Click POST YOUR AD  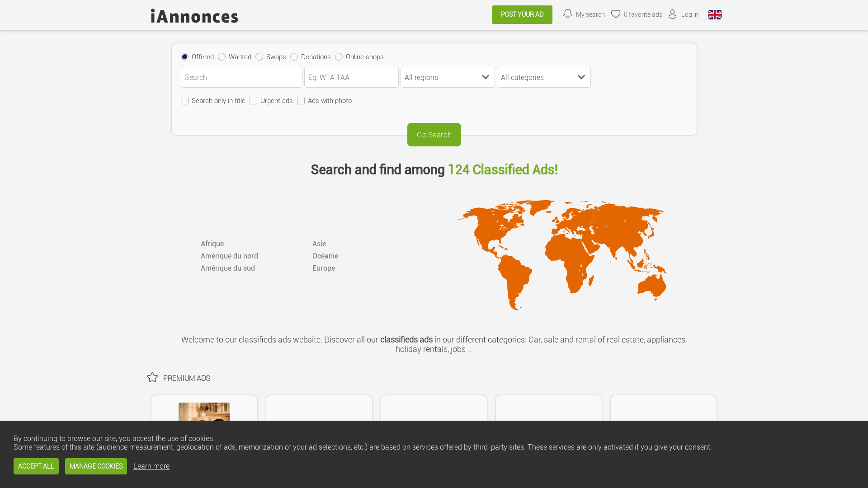pyautogui.click(x=522, y=14)
